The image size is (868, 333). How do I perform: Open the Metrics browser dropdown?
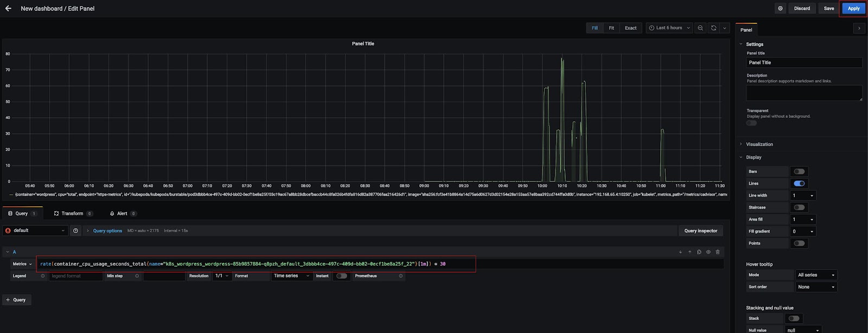23,264
